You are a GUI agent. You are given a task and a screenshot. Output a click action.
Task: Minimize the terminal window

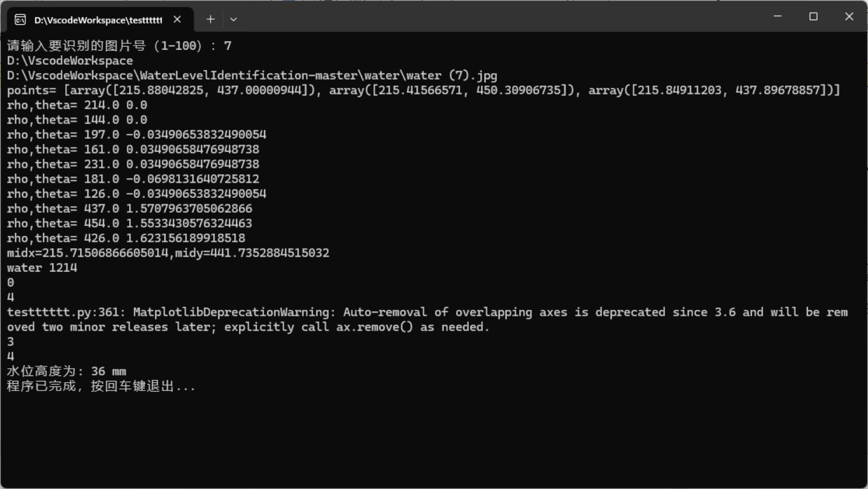(778, 17)
